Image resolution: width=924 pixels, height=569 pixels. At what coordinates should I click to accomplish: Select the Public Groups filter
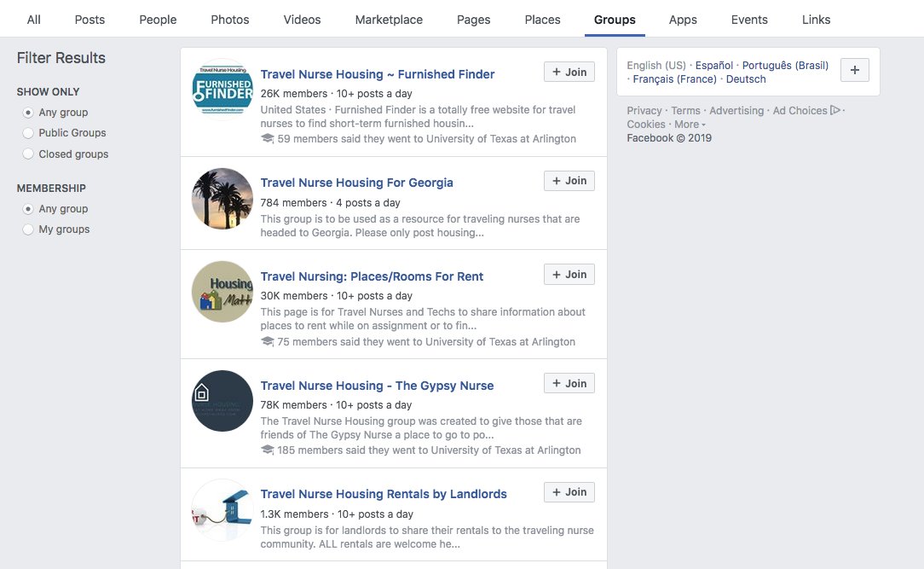[27, 133]
